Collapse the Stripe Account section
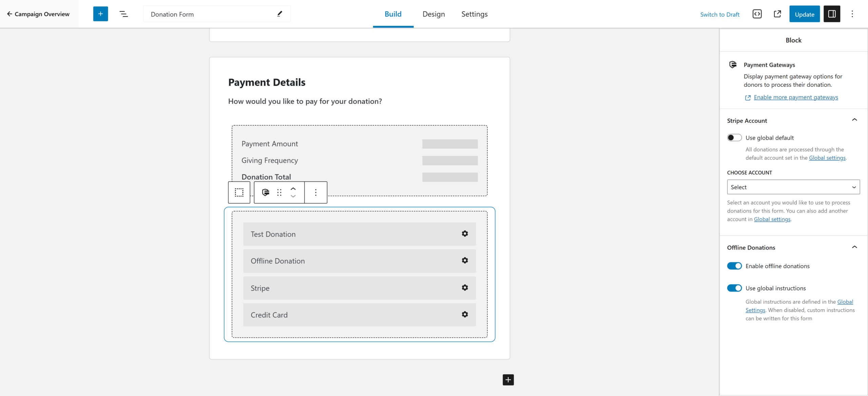This screenshot has width=868, height=396. (855, 119)
